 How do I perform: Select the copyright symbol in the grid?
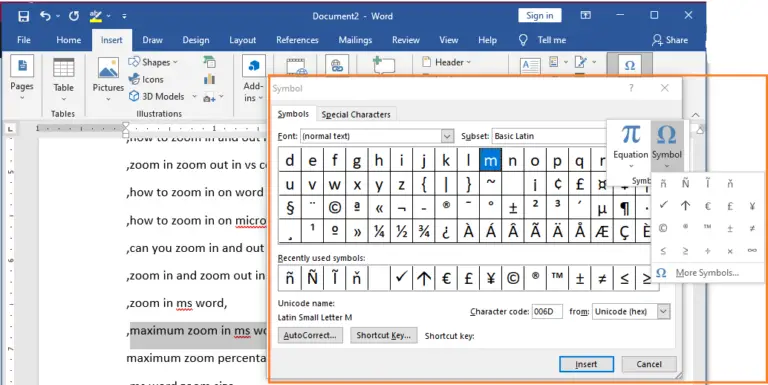click(335, 208)
